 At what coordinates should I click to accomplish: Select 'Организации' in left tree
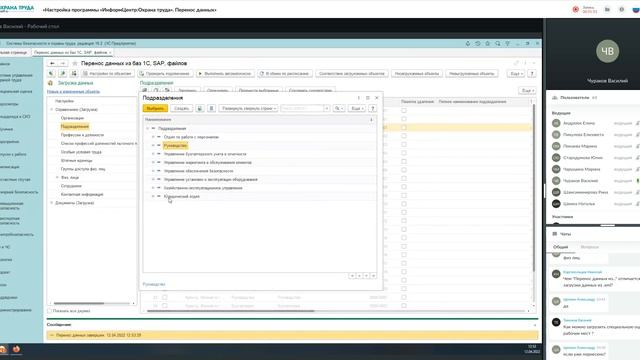pos(72,118)
